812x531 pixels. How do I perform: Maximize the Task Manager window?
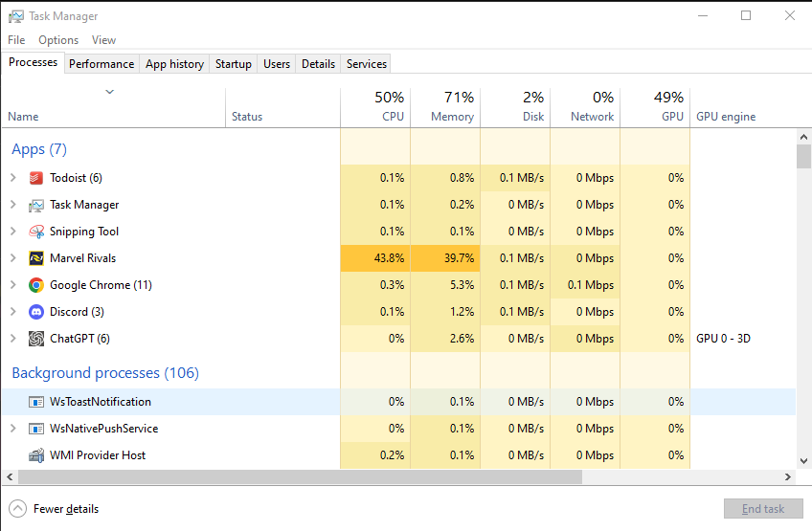(746, 15)
